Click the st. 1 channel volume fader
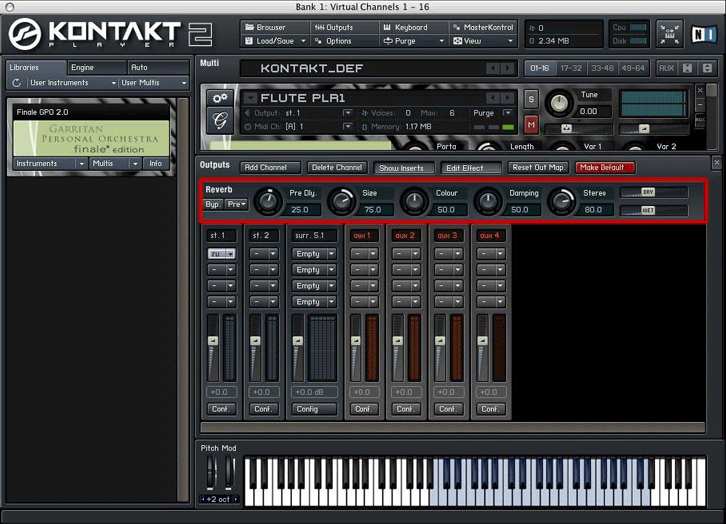Image resolution: width=726 pixels, height=524 pixels. point(212,342)
